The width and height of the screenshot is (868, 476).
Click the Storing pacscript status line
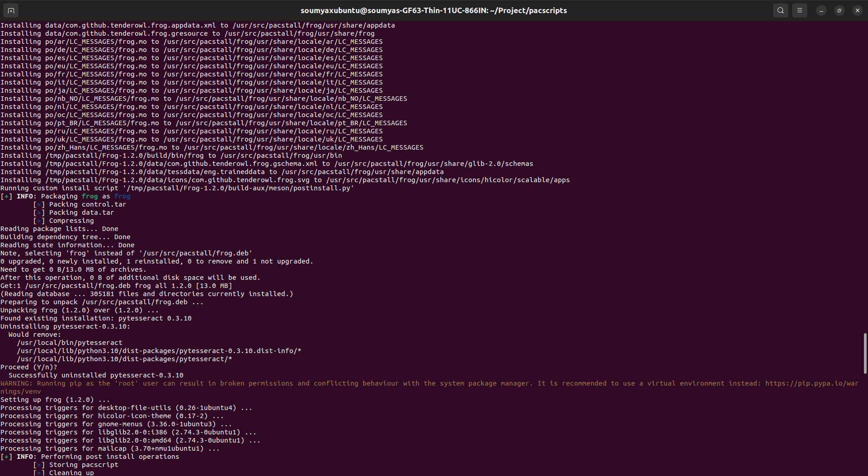click(77, 464)
